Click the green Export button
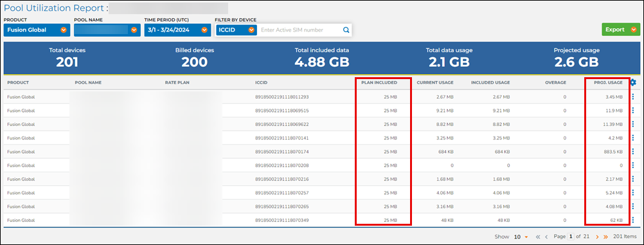 coord(621,30)
